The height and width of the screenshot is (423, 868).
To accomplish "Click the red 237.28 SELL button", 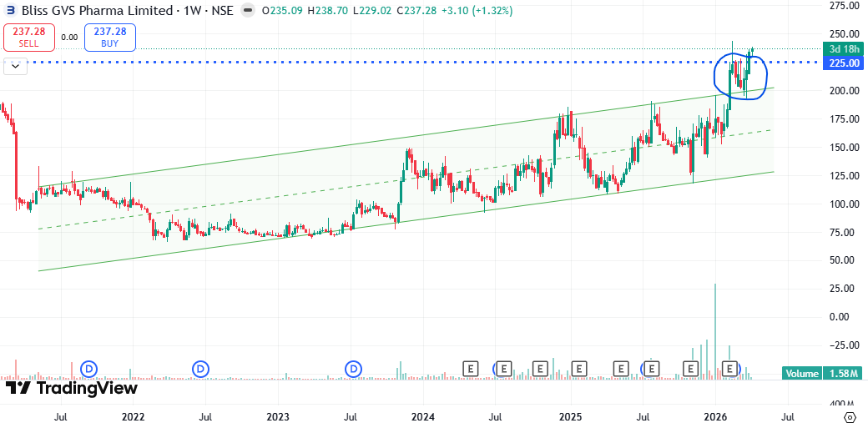I will 28,38.
